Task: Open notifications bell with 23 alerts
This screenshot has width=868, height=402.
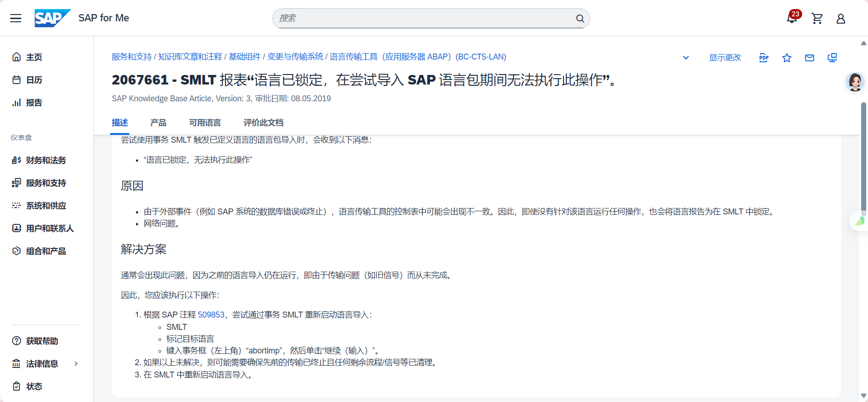Action: pos(793,18)
